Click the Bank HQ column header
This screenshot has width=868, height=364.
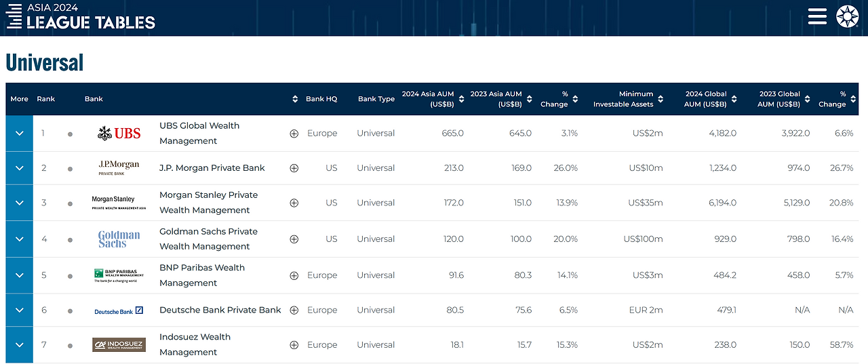(x=321, y=99)
